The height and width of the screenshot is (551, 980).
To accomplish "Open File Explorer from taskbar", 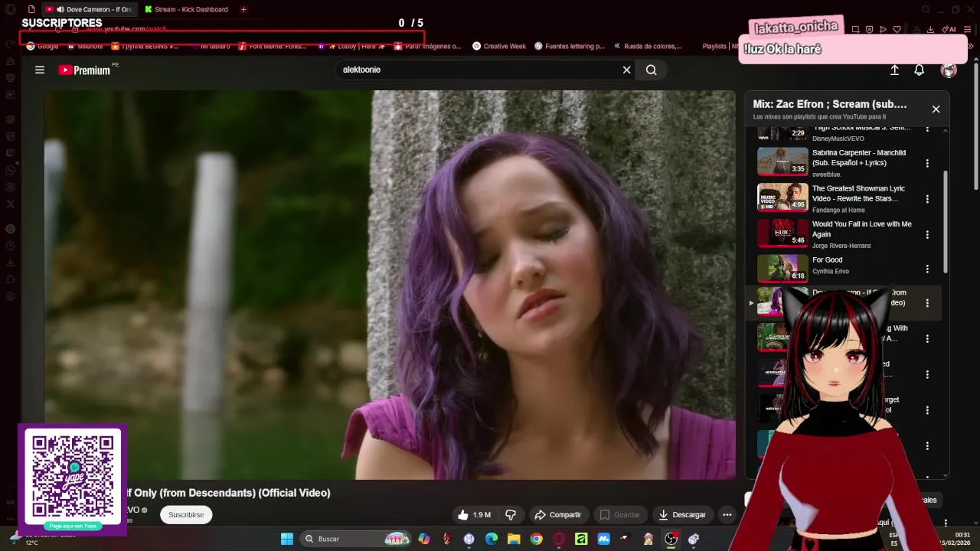I will (514, 539).
